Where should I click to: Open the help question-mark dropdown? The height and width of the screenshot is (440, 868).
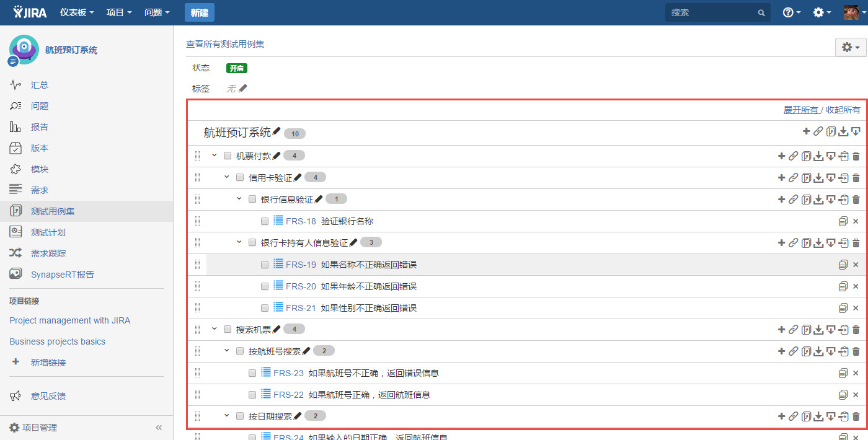(792, 12)
